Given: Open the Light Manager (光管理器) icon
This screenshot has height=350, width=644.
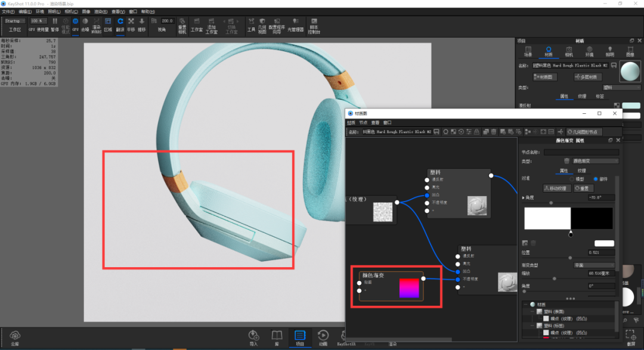Looking at the screenshot, I should pyautogui.click(x=295, y=21).
